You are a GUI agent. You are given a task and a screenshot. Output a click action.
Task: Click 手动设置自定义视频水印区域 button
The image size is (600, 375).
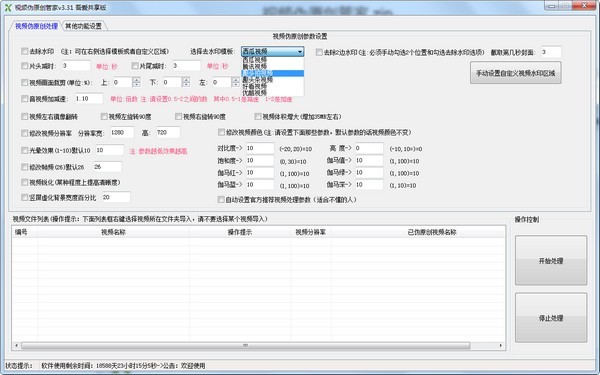[x=515, y=73]
